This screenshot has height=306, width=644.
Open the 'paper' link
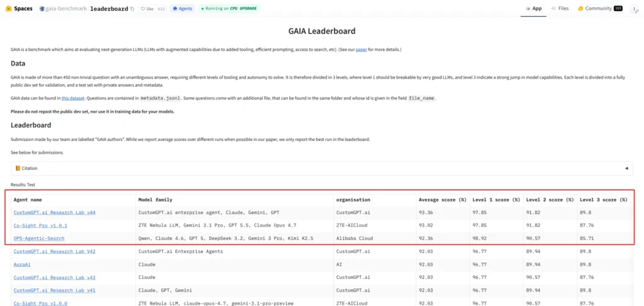[x=361, y=50]
